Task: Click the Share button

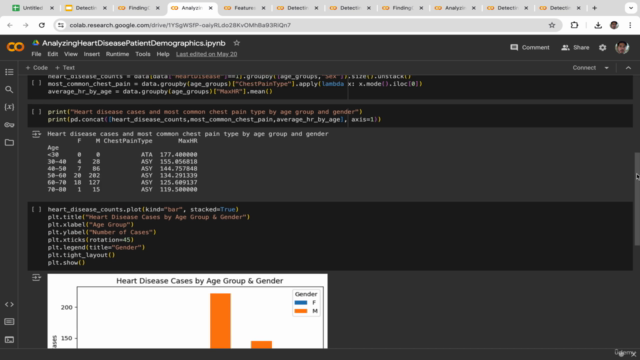Action: 575,47
